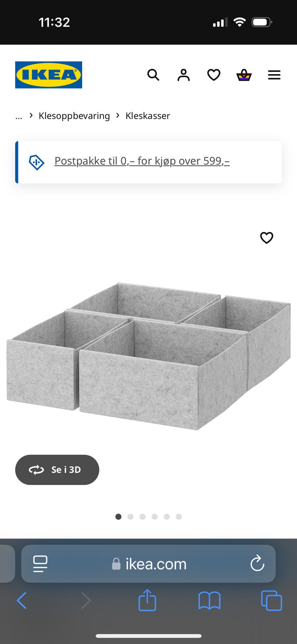Select the second image carousel dot
This screenshot has width=297, height=644.
click(130, 517)
